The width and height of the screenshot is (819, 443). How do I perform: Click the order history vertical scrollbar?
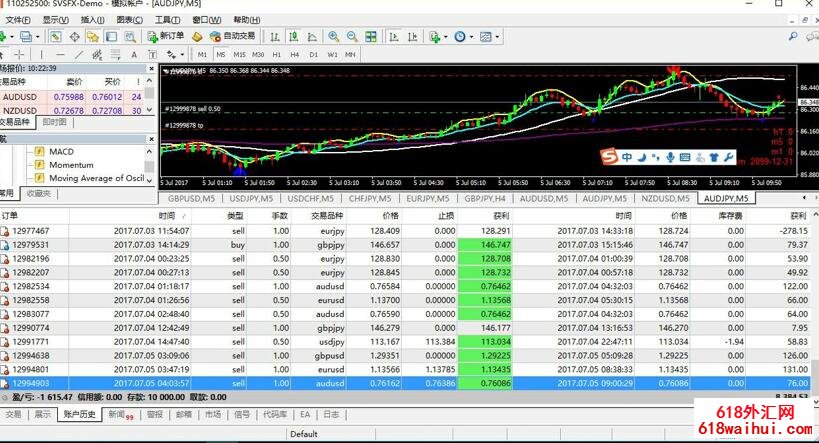click(x=813, y=300)
